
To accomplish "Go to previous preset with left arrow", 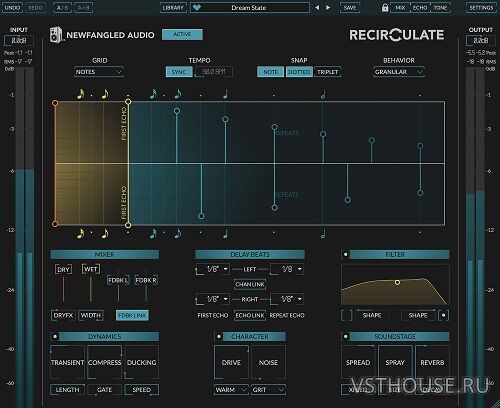I will [317, 7].
